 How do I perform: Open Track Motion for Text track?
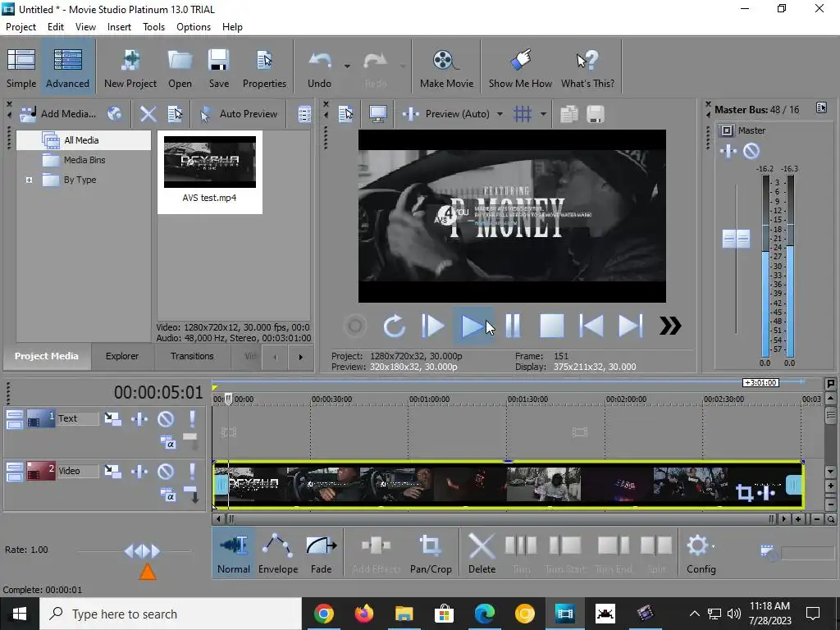(113, 419)
